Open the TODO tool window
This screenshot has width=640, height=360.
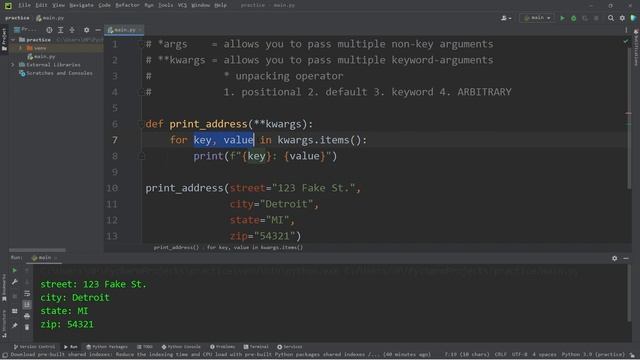click(145, 347)
